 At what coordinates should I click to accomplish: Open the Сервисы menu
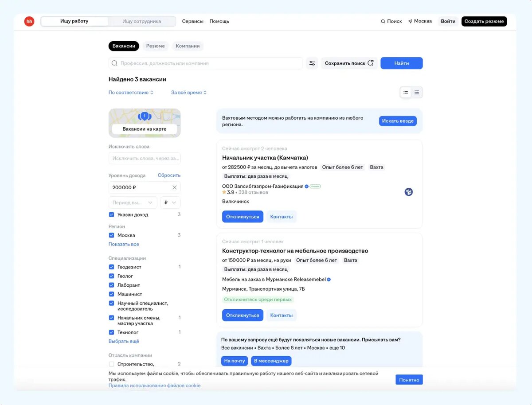(192, 21)
